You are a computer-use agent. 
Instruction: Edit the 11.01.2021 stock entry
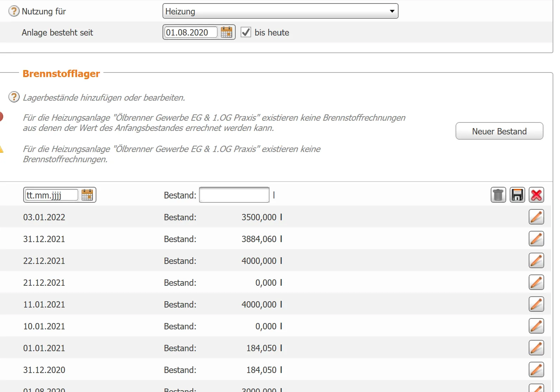[x=536, y=304]
